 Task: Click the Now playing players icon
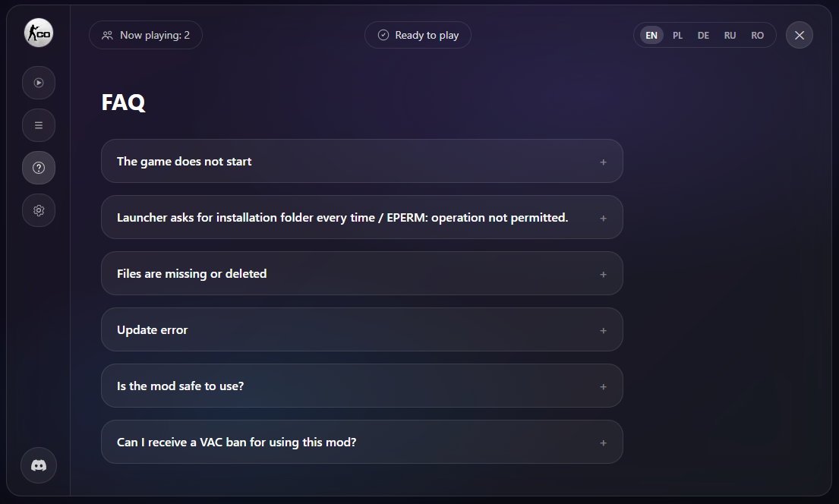[x=106, y=35]
